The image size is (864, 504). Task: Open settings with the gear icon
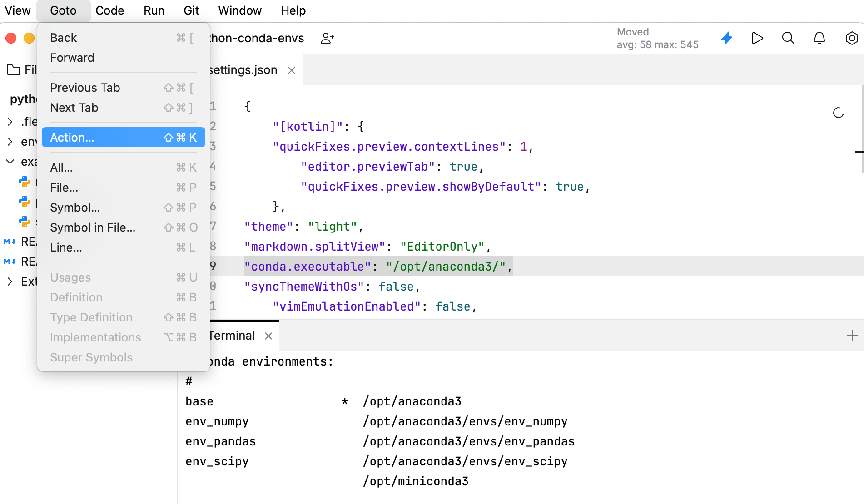pyautogui.click(x=851, y=38)
